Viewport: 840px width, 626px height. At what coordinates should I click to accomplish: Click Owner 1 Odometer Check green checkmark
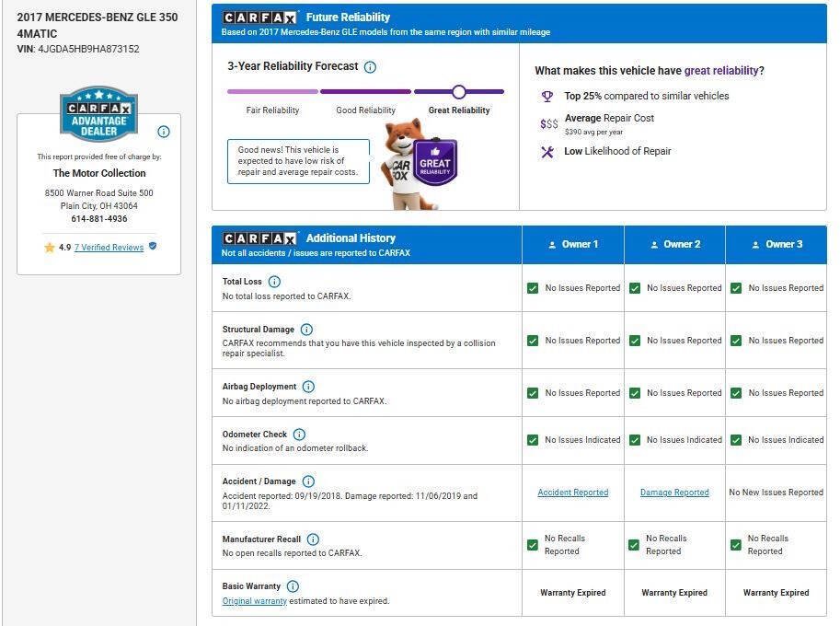pos(533,440)
